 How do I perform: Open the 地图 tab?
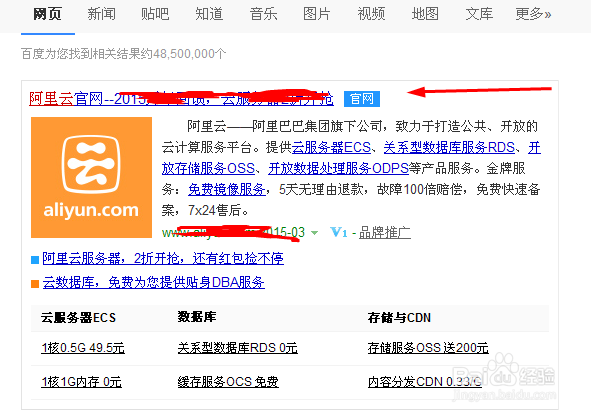[x=425, y=14]
